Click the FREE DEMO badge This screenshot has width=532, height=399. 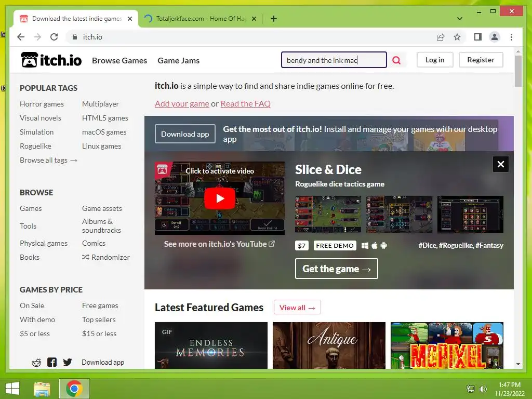[x=335, y=246]
